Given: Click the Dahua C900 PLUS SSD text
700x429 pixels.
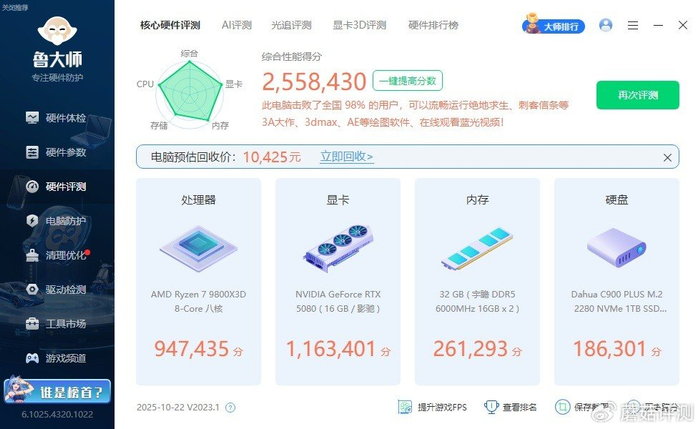Looking at the screenshot, I should click(x=618, y=301).
